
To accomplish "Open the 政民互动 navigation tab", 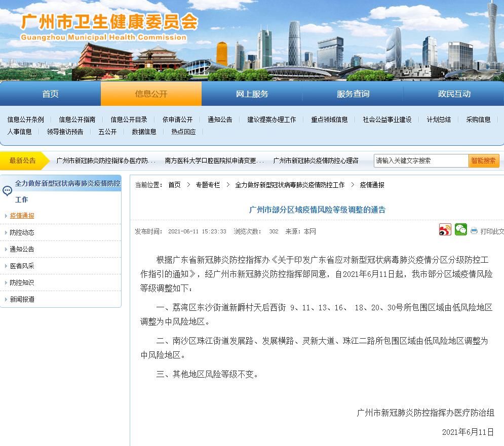I will click(454, 94).
